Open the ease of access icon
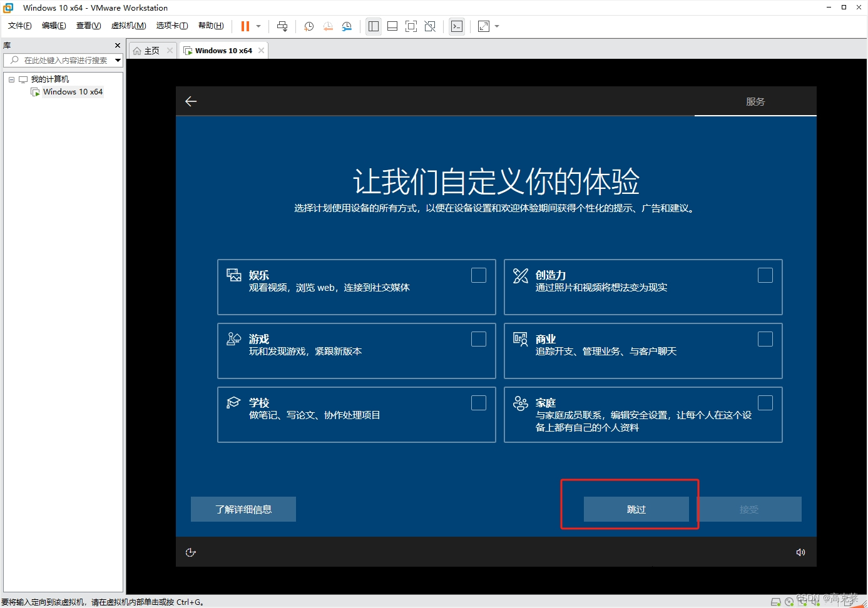This screenshot has width=868, height=608. [191, 552]
